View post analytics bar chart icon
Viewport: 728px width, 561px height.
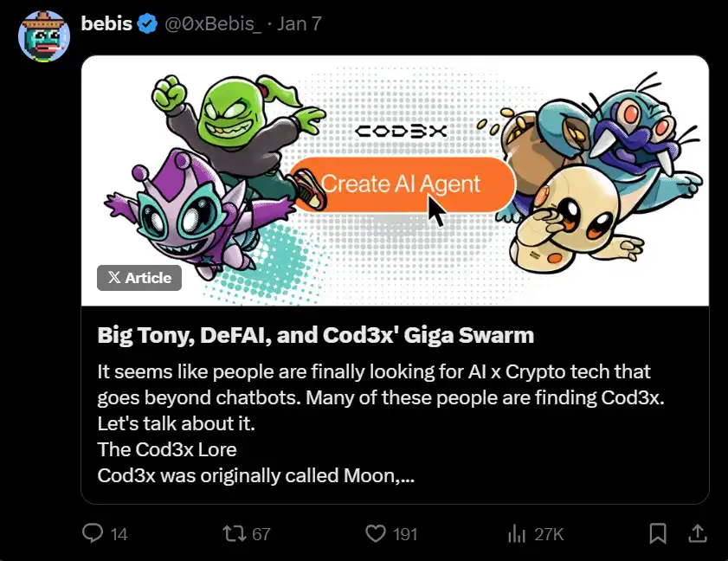pyautogui.click(x=517, y=533)
